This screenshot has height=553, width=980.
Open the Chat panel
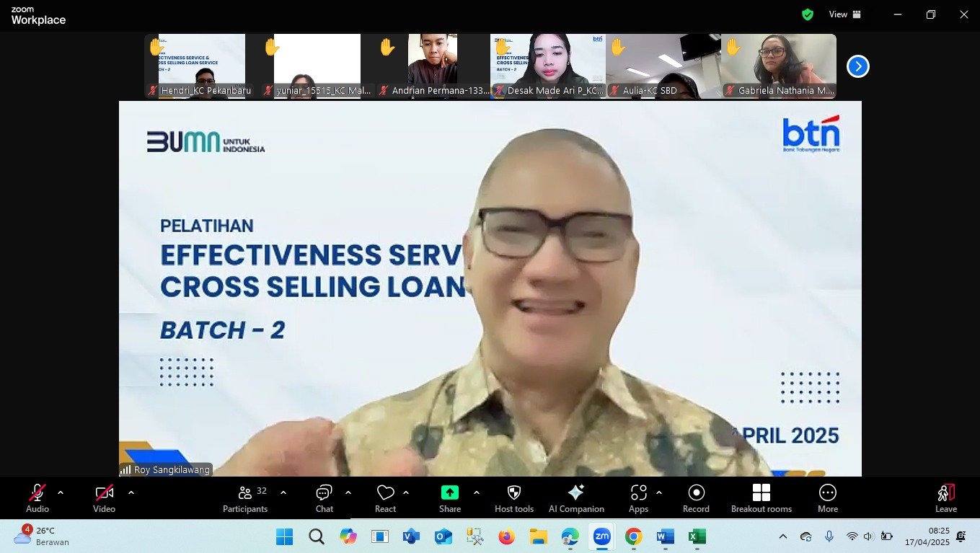(324, 497)
